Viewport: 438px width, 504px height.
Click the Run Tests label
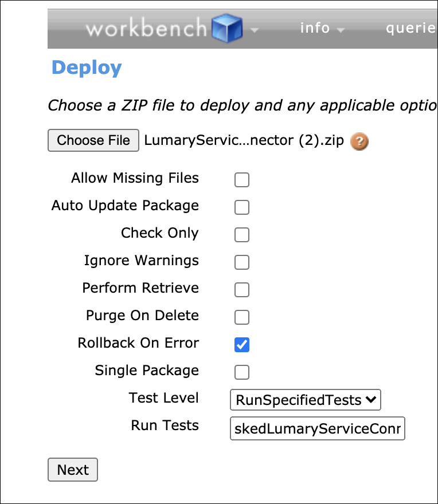click(165, 425)
